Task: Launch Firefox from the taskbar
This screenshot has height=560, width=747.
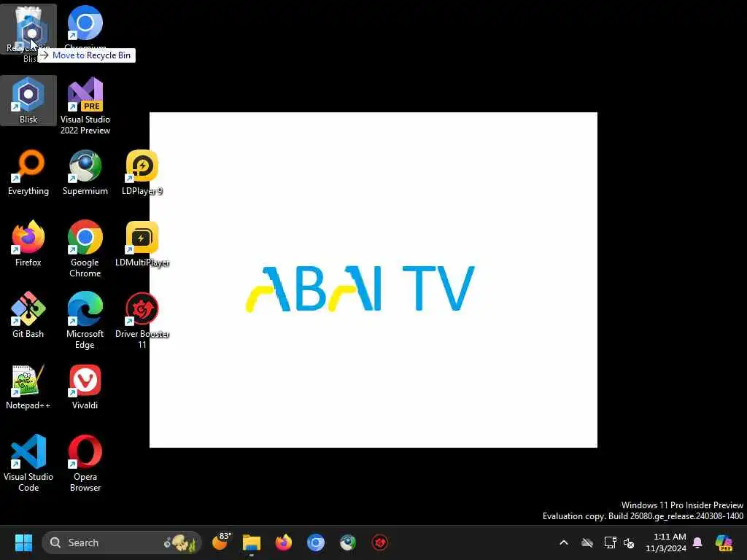Action: [x=284, y=542]
